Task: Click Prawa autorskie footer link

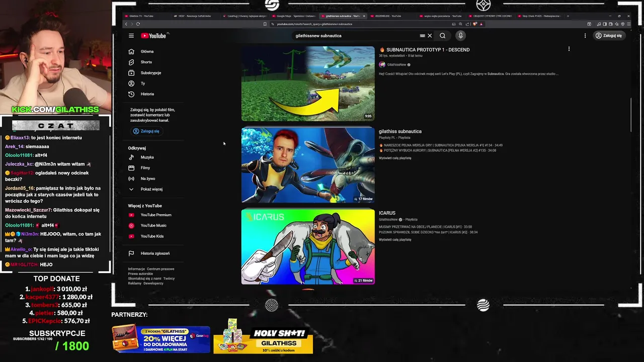Action: pyautogui.click(x=140, y=274)
